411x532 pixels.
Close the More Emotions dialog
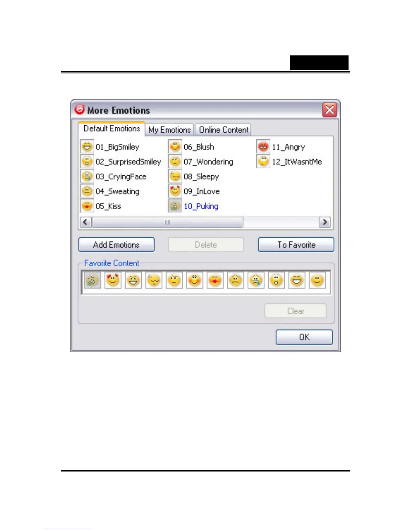[329, 110]
